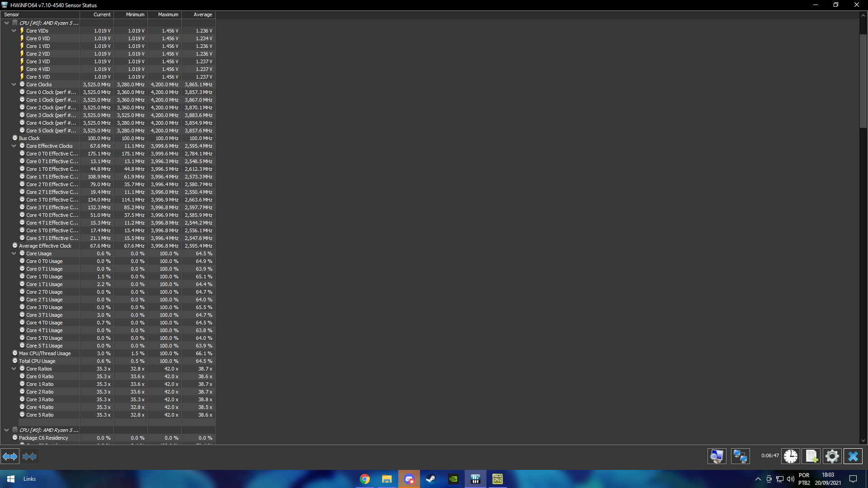Click the scrollbar down arrow
This screenshot has height=488, width=868.
tap(863, 441)
